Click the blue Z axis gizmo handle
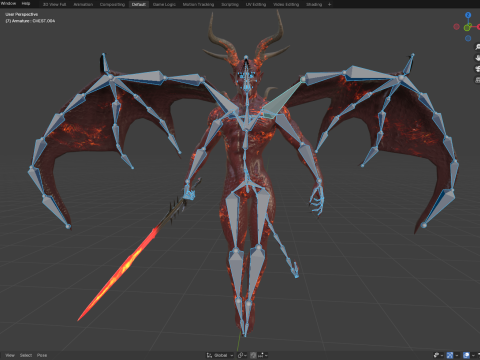Image resolution: width=480 pixels, height=360 pixels. (468, 15)
